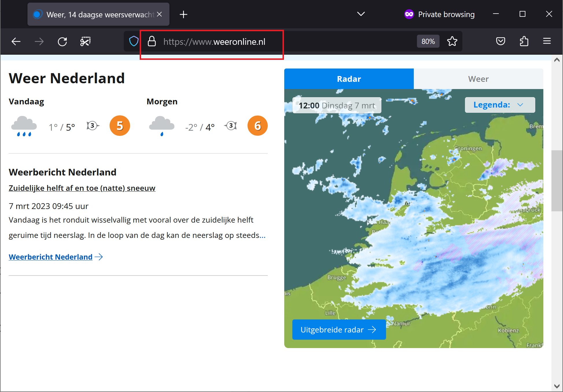This screenshot has width=563, height=392.
Task: Click the scrollbar down arrow
Action: click(557, 386)
